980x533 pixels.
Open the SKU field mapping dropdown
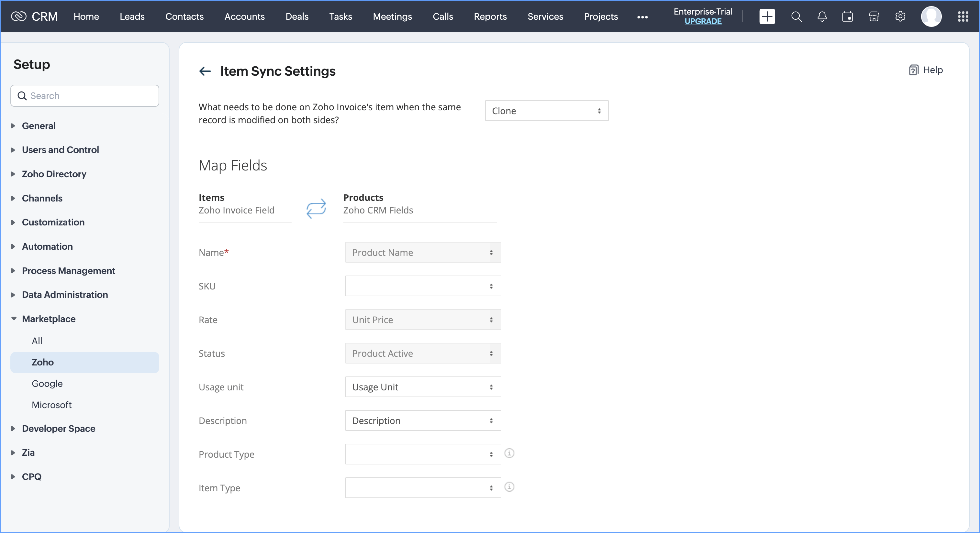tap(423, 286)
